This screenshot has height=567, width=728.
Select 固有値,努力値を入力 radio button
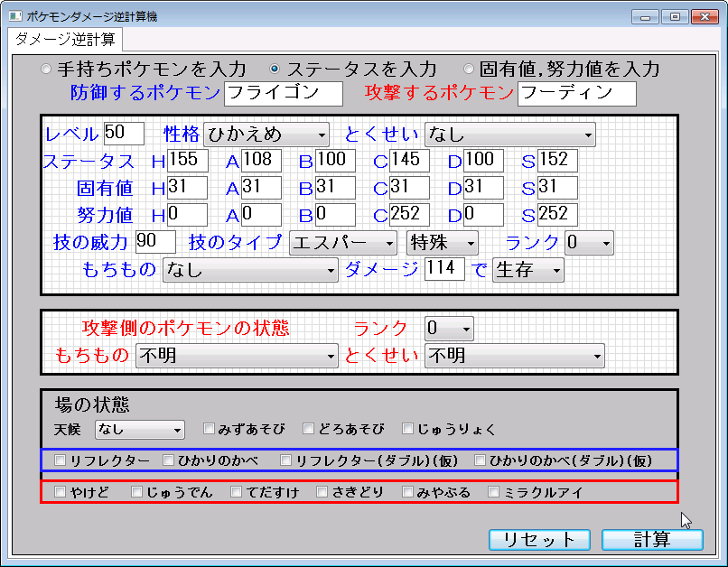coord(468,70)
